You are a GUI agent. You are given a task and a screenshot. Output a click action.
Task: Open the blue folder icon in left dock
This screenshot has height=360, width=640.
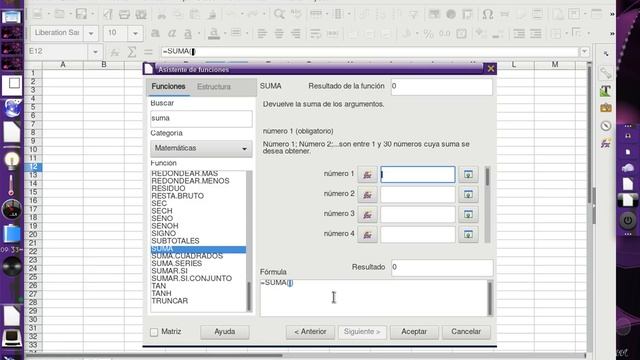point(12,234)
